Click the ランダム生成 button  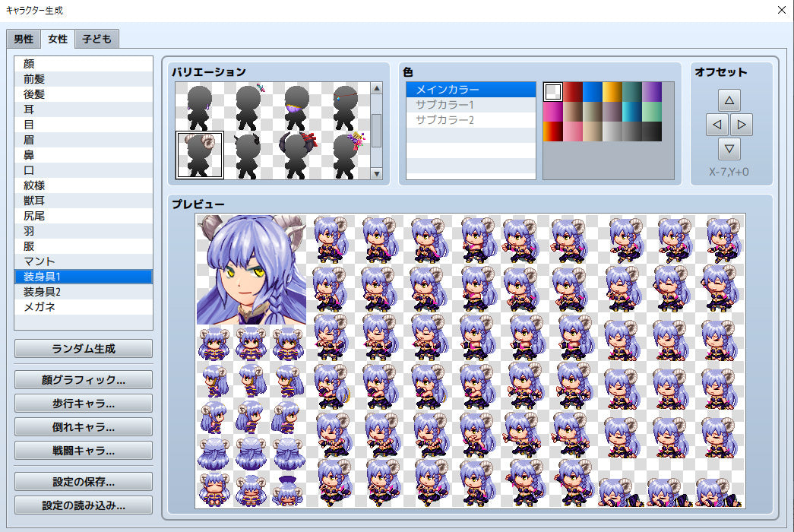(x=83, y=349)
